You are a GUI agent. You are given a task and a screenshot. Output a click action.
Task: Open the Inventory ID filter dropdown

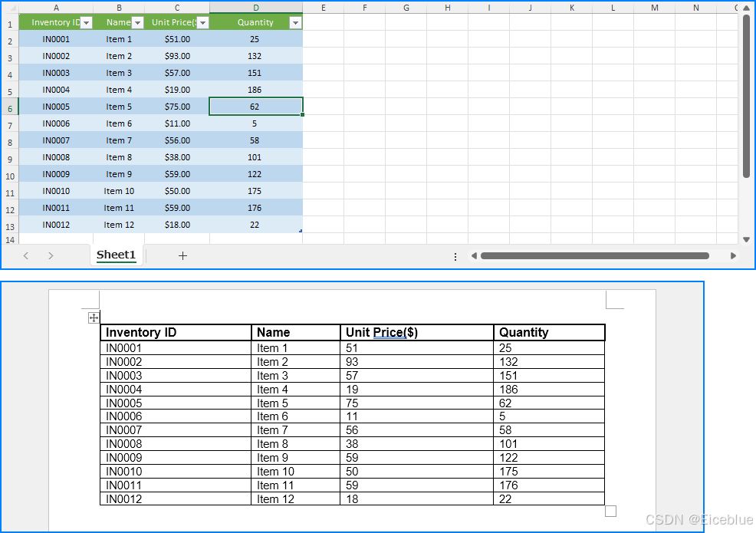click(x=87, y=23)
